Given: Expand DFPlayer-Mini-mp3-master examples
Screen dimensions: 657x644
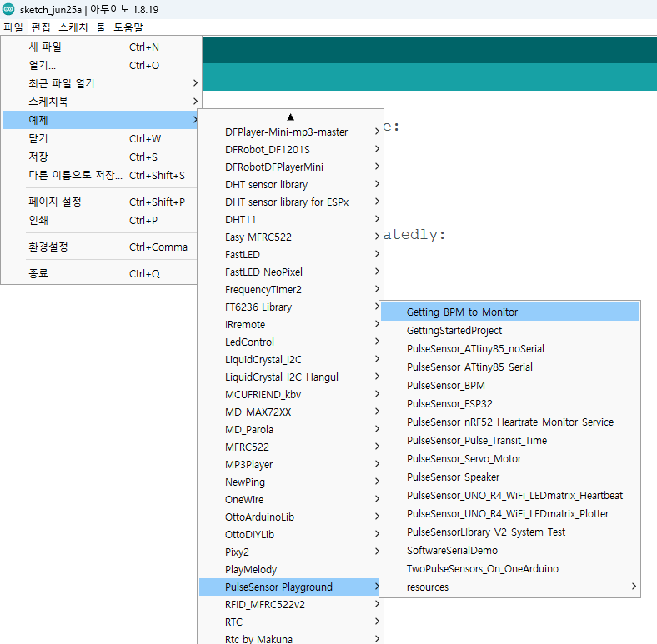Looking at the screenshot, I should (x=290, y=132).
